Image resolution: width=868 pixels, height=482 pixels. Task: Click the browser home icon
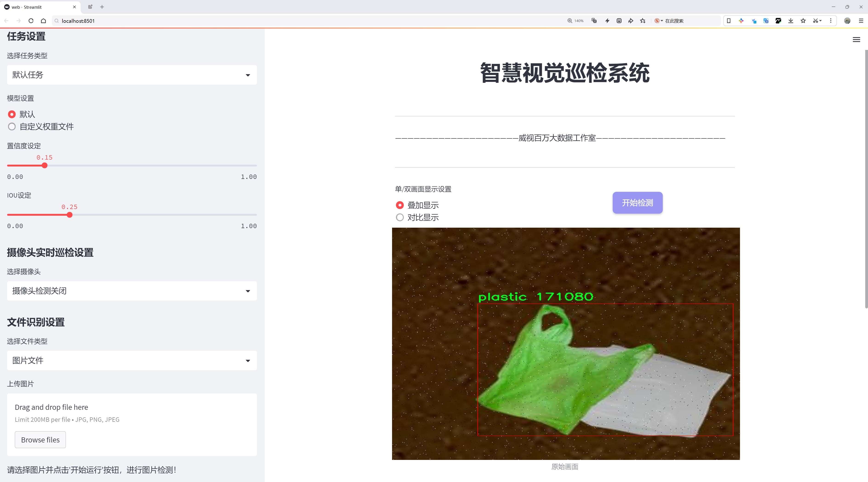pos(43,20)
